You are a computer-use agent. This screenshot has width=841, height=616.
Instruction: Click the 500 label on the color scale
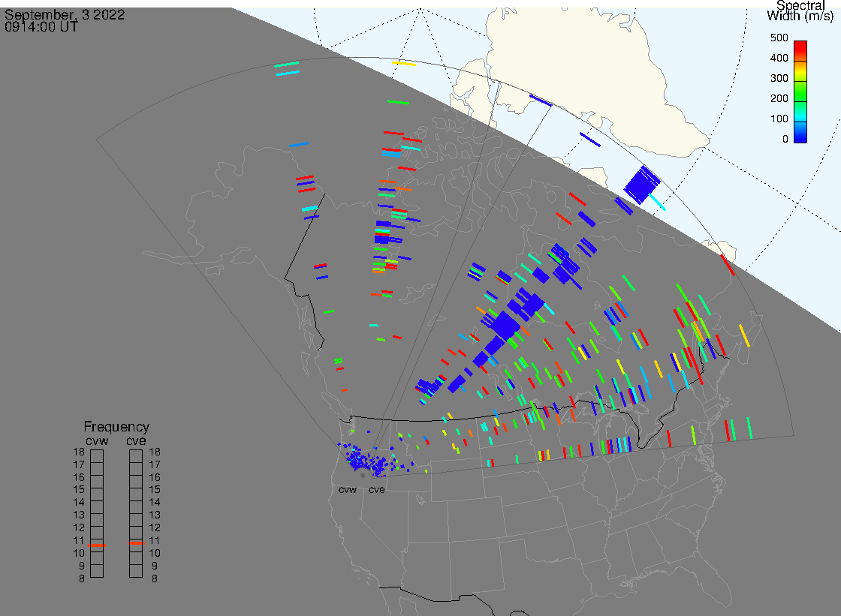[x=779, y=38]
